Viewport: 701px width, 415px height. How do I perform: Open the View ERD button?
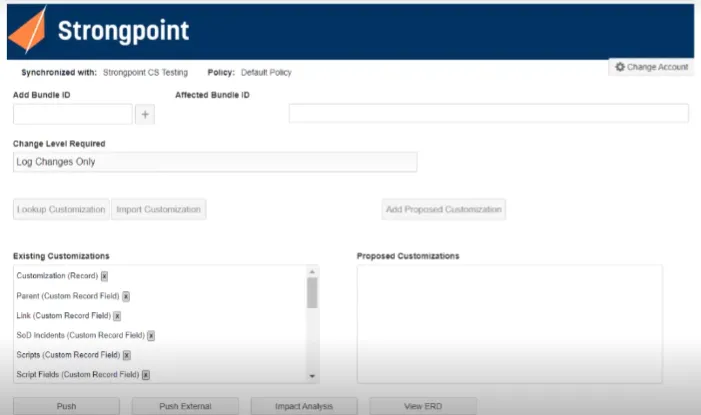[x=423, y=407]
